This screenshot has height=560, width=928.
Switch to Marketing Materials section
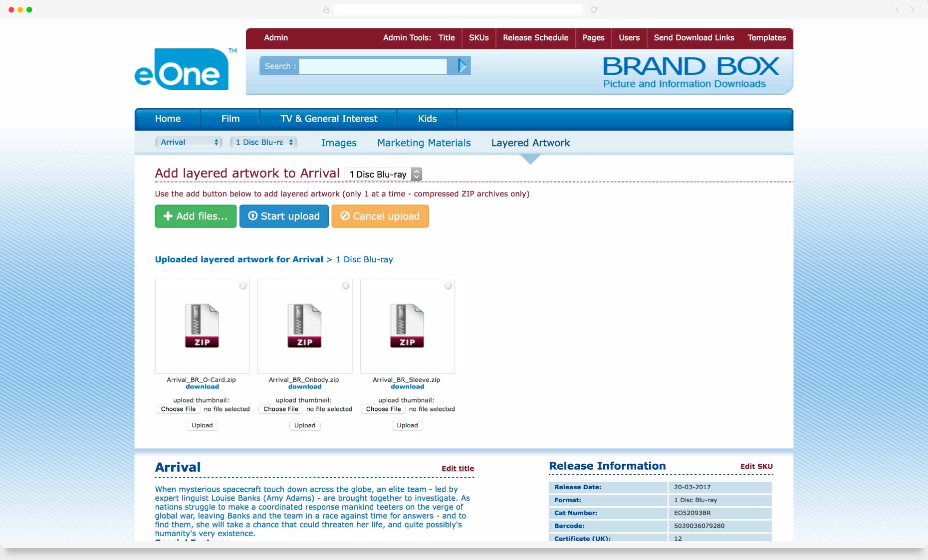pyautogui.click(x=424, y=143)
